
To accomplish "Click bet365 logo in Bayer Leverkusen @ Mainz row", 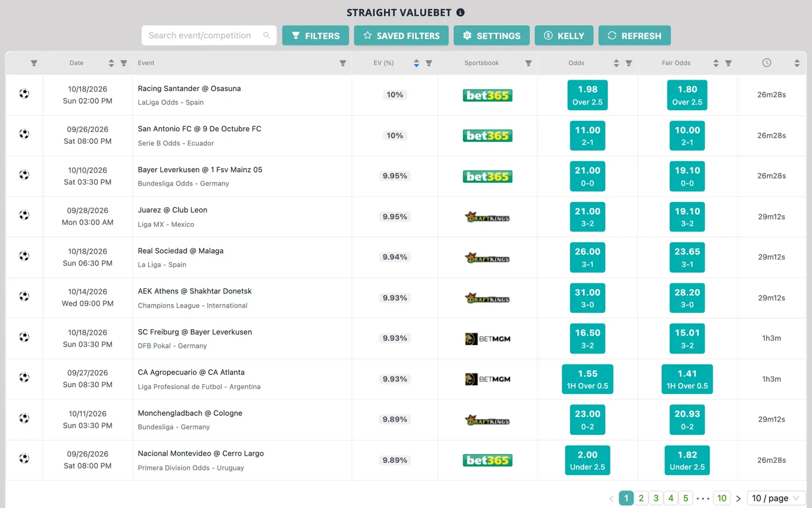I will [x=487, y=176].
